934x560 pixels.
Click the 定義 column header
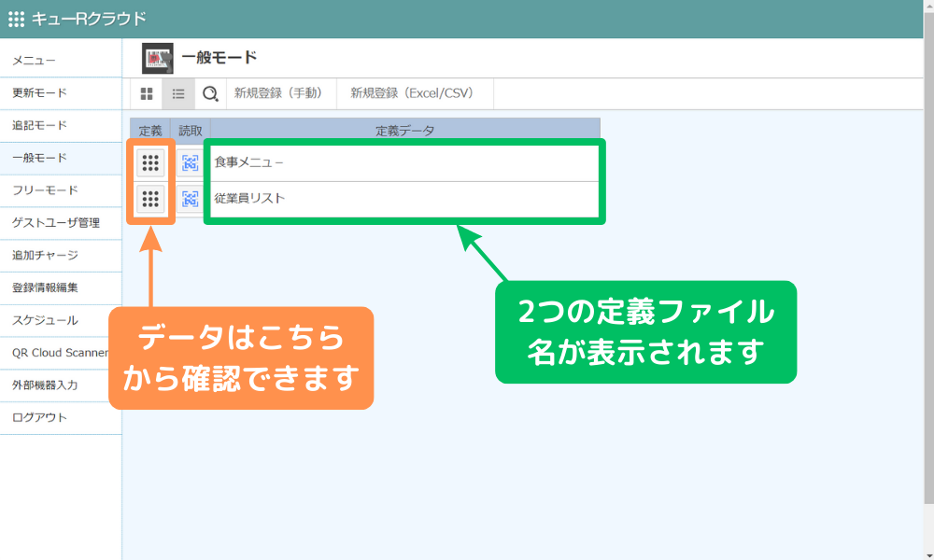point(150,131)
